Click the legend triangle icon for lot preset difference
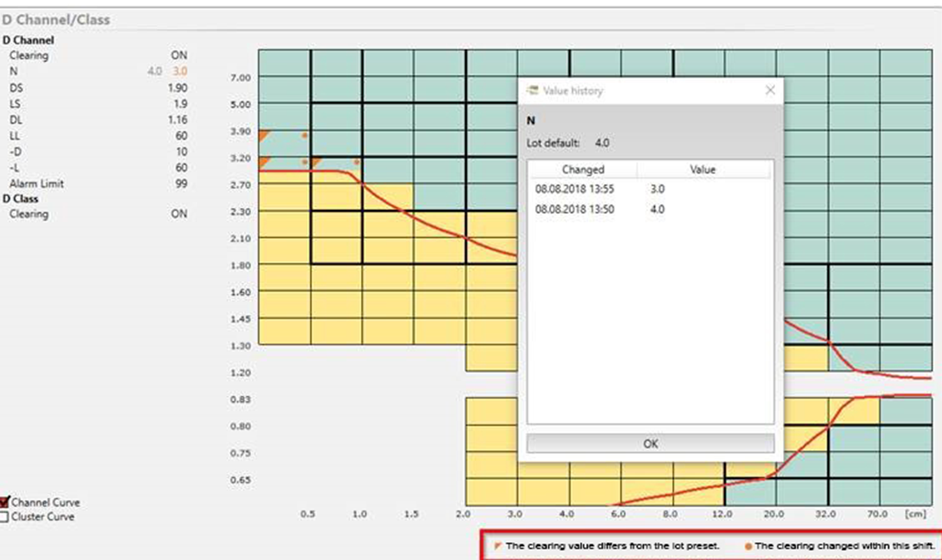The height and width of the screenshot is (560, 942). pyautogui.click(x=497, y=546)
